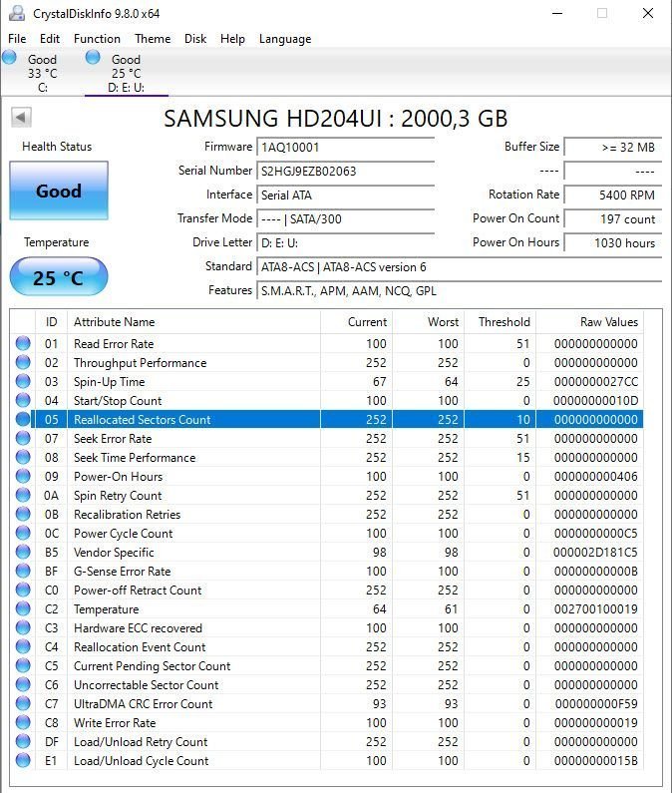Click status orb of Spin-Up Time row

pyautogui.click(x=23, y=381)
